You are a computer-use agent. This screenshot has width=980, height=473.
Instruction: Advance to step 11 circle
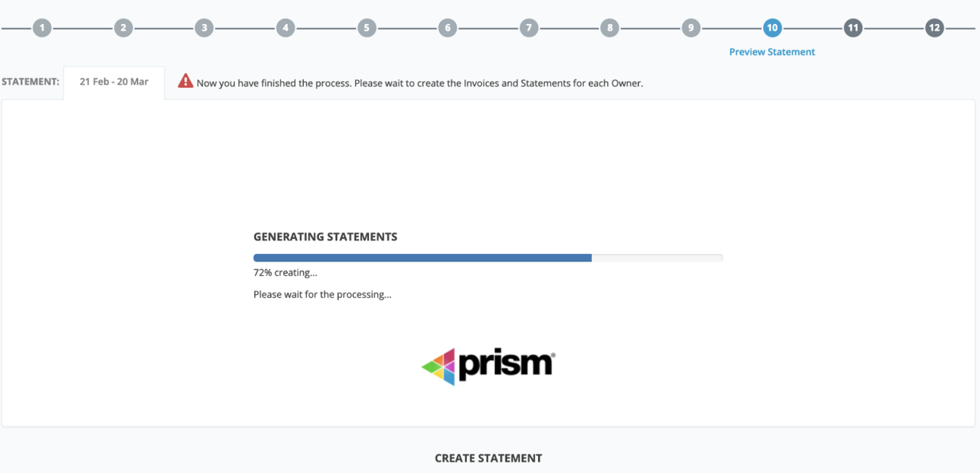(x=853, y=28)
